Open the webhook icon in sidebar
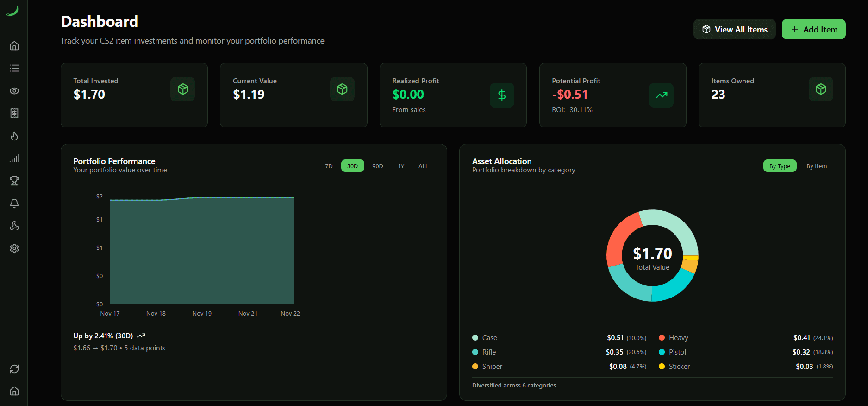The height and width of the screenshot is (406, 868). point(14,226)
